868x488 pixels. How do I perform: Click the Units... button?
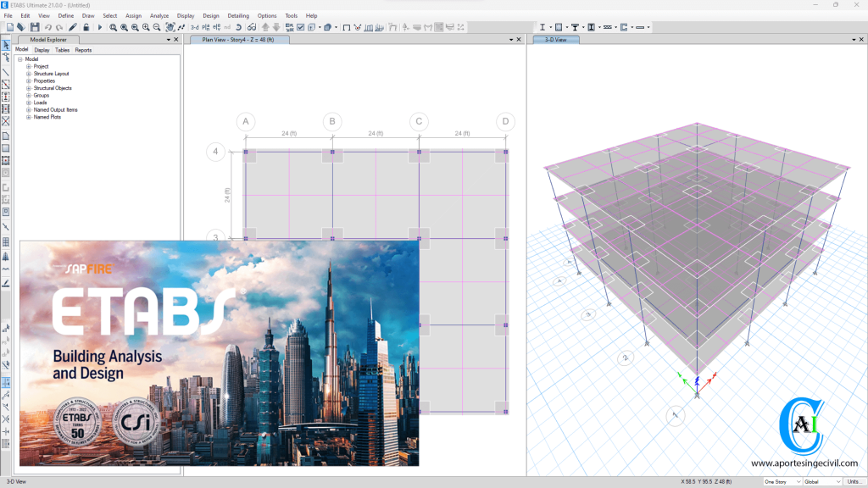pyautogui.click(x=855, y=481)
